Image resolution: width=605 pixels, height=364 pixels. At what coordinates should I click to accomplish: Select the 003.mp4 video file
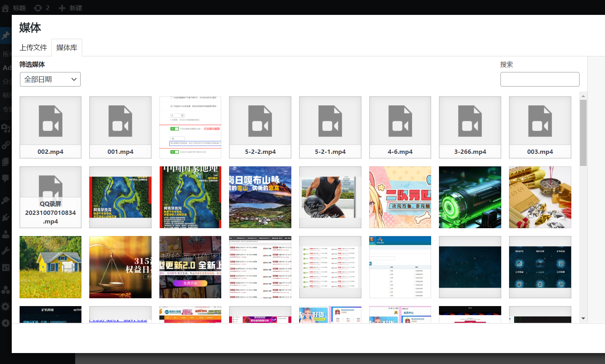pos(540,127)
